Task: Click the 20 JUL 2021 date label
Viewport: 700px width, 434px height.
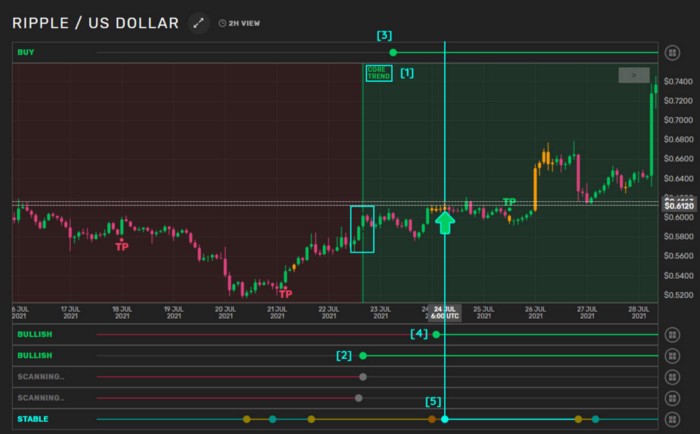Action: [225, 313]
